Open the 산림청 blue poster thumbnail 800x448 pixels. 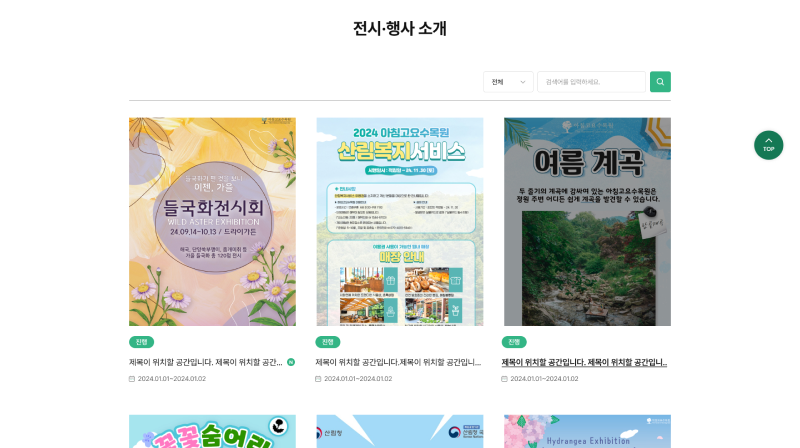[399, 431]
